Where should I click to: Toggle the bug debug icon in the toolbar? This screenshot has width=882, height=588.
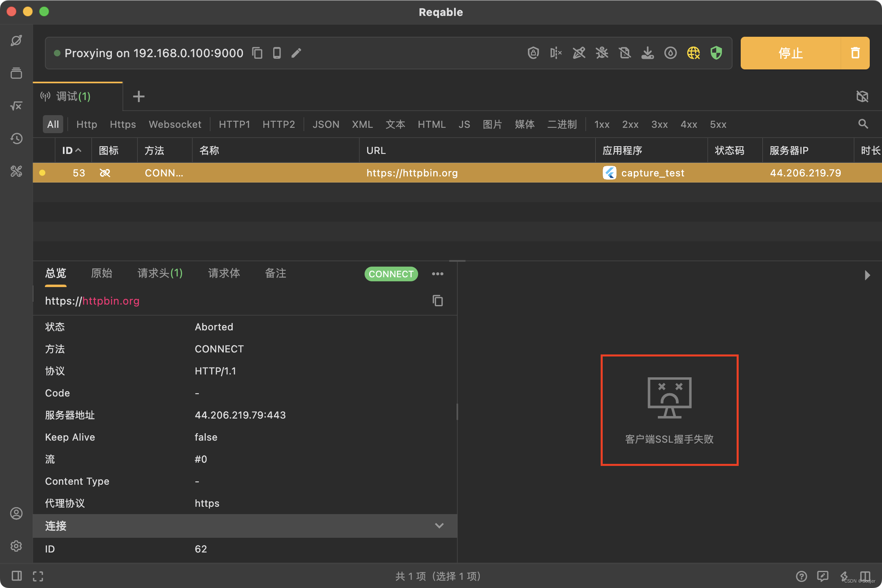pyautogui.click(x=602, y=53)
